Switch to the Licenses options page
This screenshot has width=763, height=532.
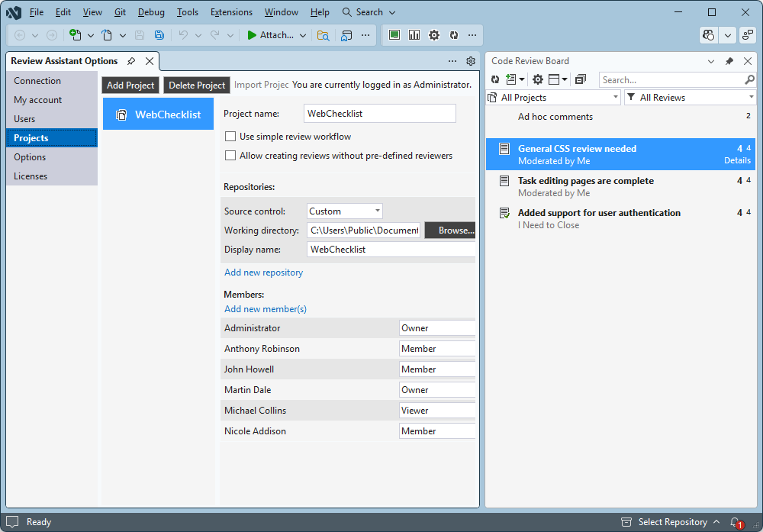tap(52, 176)
